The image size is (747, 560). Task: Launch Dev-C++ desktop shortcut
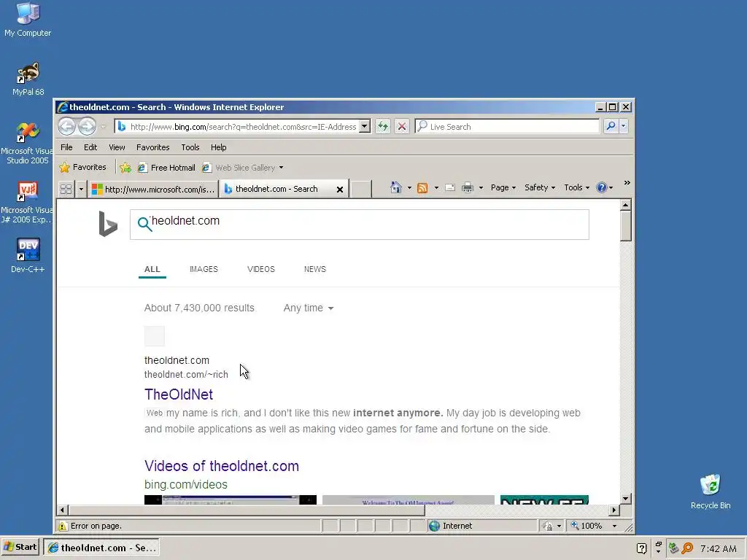(28, 256)
